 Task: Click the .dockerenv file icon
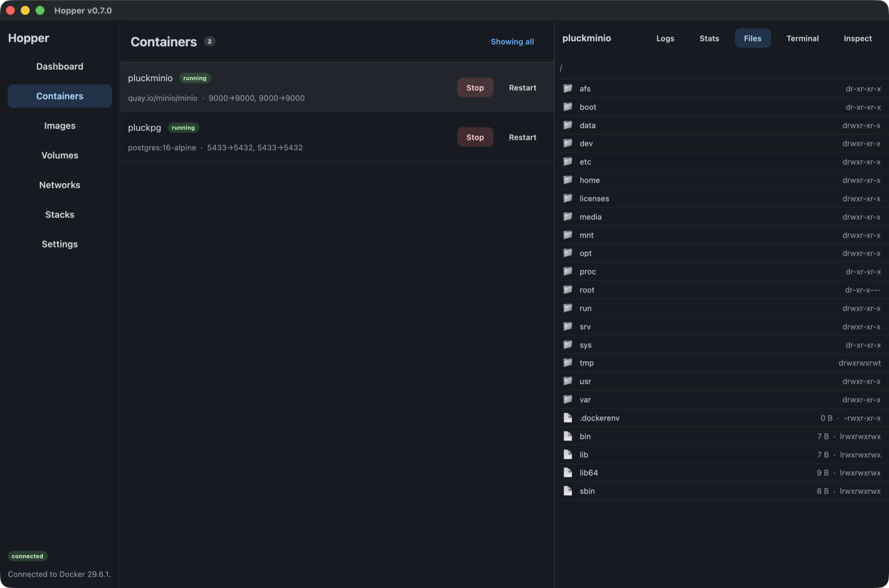coord(568,418)
